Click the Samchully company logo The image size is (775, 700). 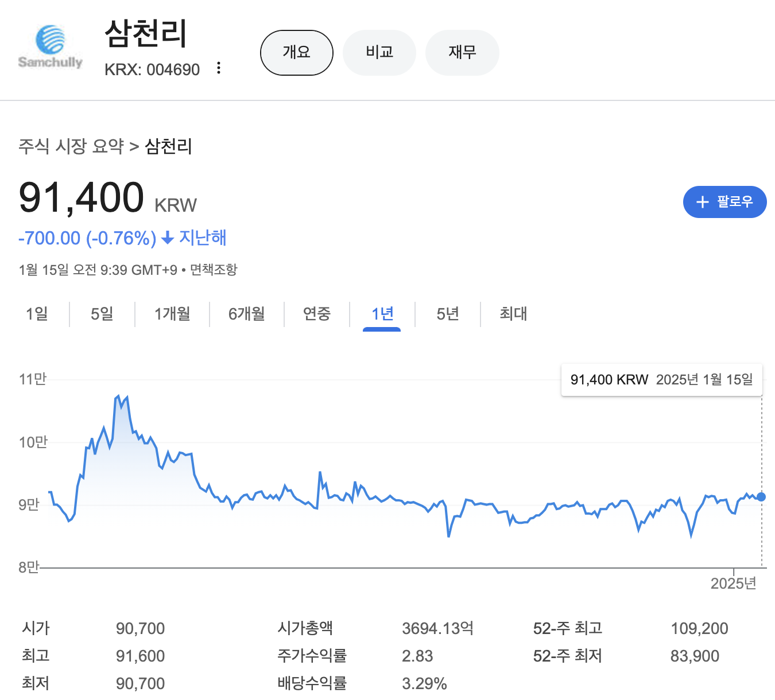pos(51,48)
